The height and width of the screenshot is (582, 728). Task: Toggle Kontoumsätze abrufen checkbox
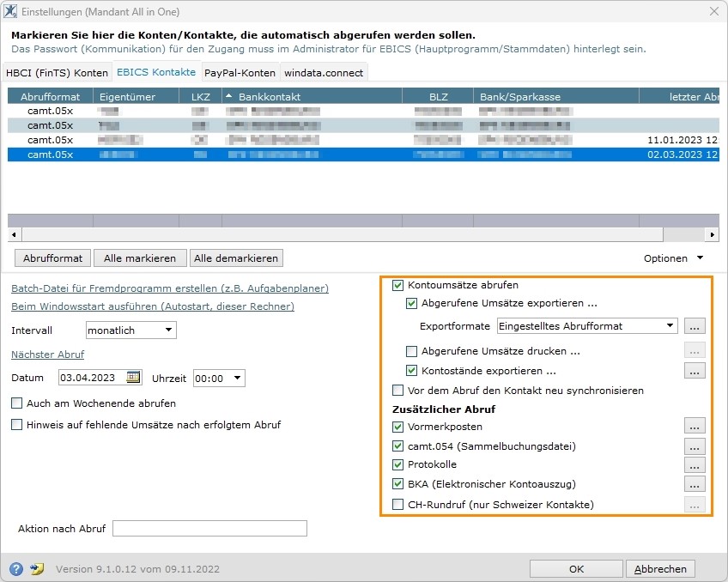(397, 285)
